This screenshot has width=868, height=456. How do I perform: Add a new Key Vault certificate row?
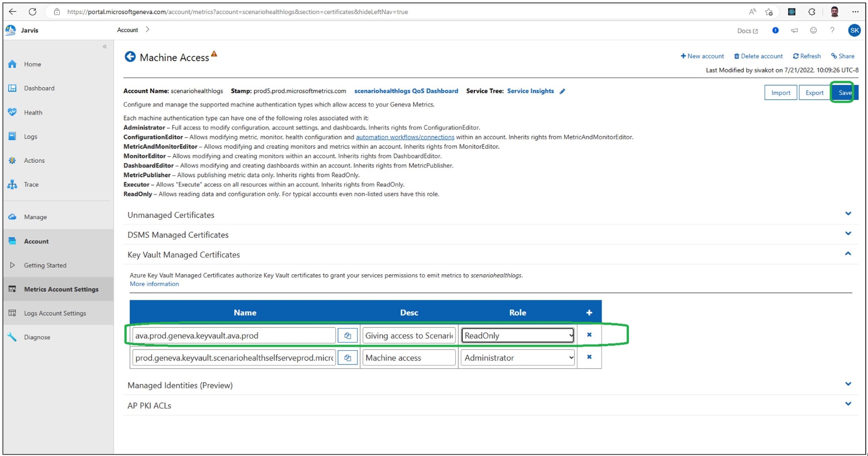point(589,312)
